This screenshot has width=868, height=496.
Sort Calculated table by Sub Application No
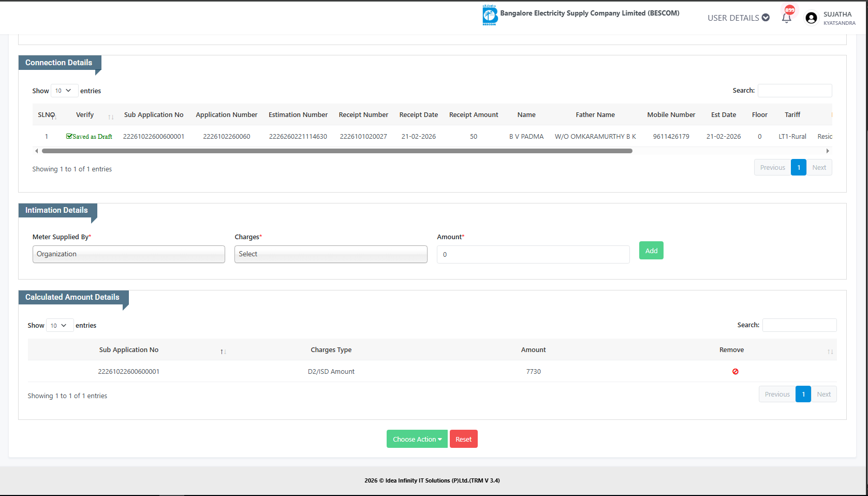tap(223, 352)
